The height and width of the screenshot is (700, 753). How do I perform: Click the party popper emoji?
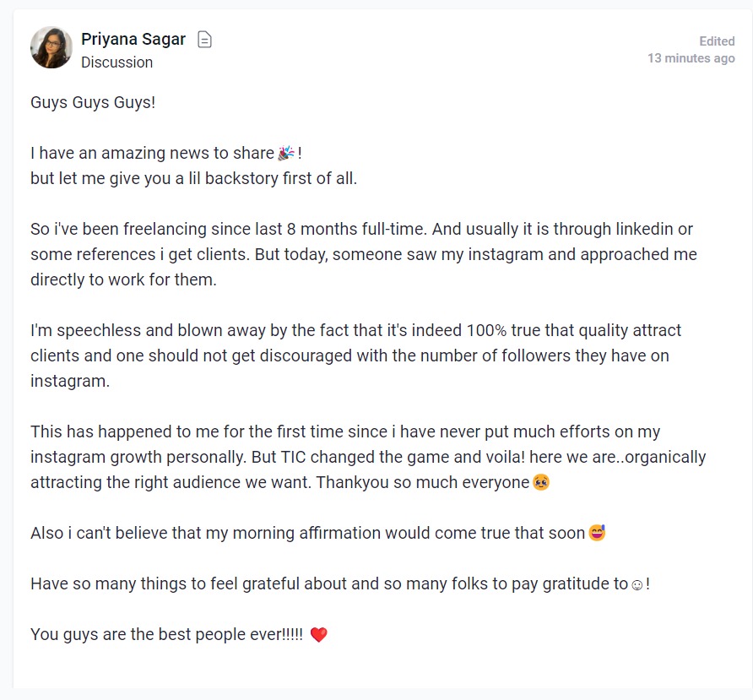[286, 153]
